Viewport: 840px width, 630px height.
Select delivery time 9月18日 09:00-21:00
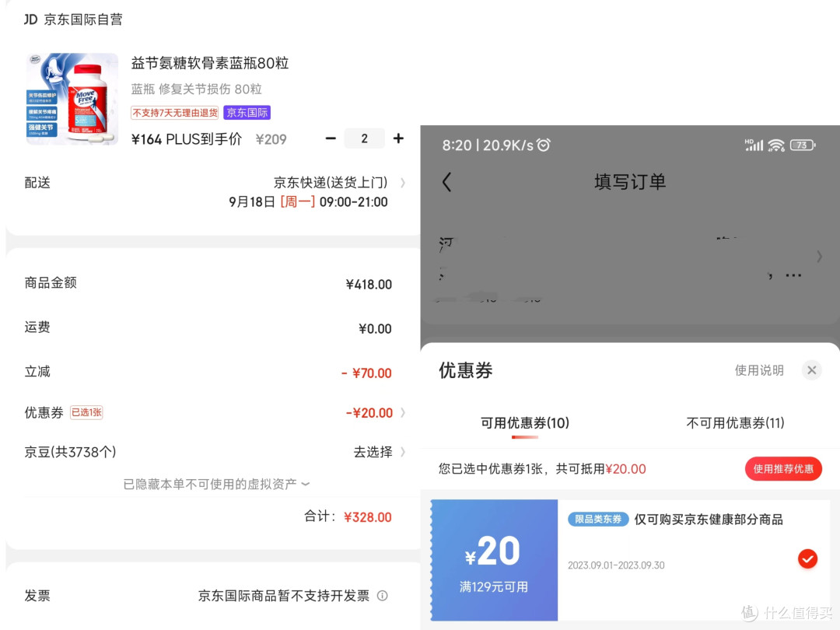coord(308,202)
